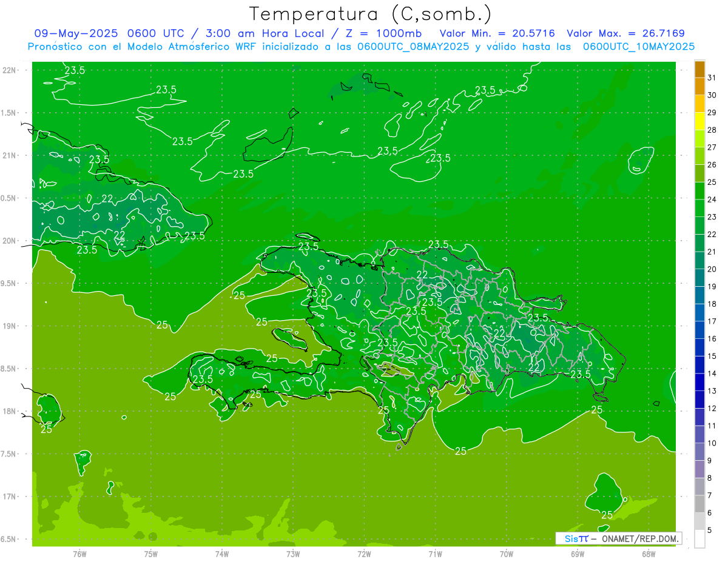Click the "69W" longitude axis label
The width and height of the screenshot is (728, 562).
tap(578, 554)
